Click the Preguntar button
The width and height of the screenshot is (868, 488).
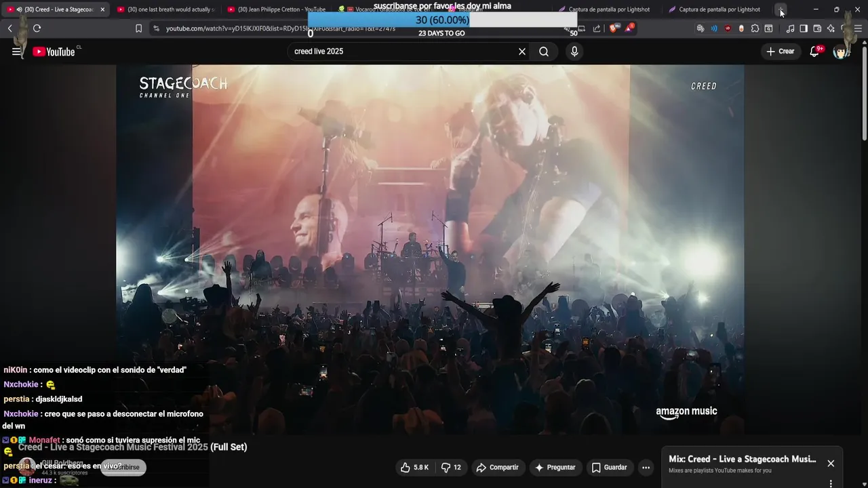pyautogui.click(x=555, y=468)
